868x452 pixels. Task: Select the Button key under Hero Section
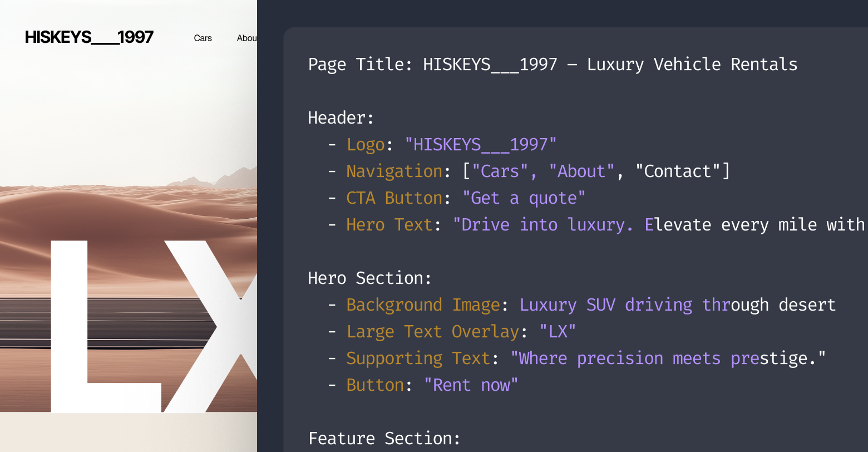point(375,385)
